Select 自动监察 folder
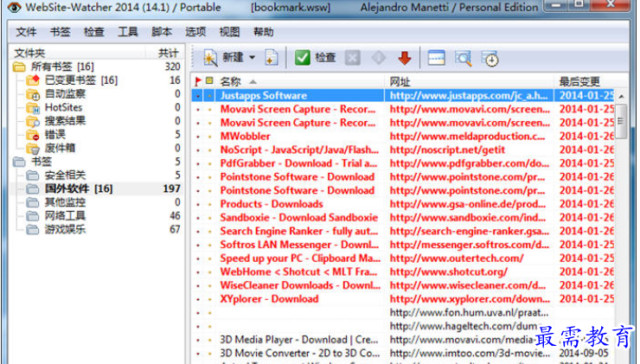The width and height of the screenshot is (640, 364). point(66,93)
